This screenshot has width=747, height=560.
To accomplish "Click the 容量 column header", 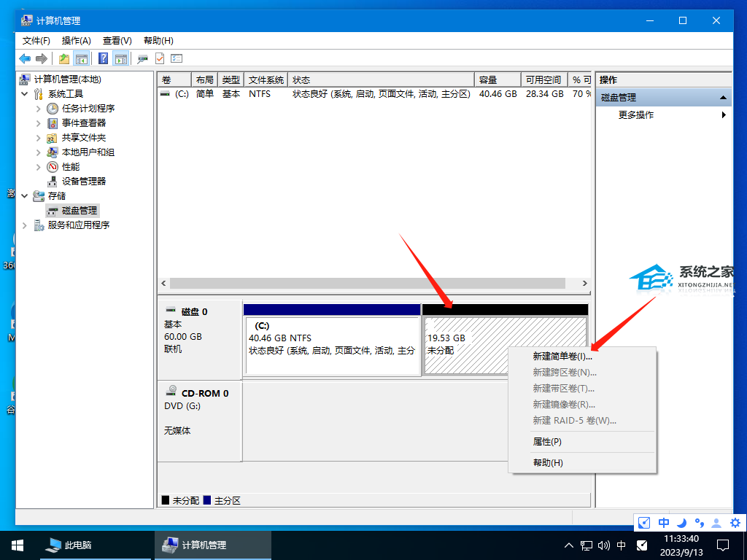I will click(x=498, y=79).
